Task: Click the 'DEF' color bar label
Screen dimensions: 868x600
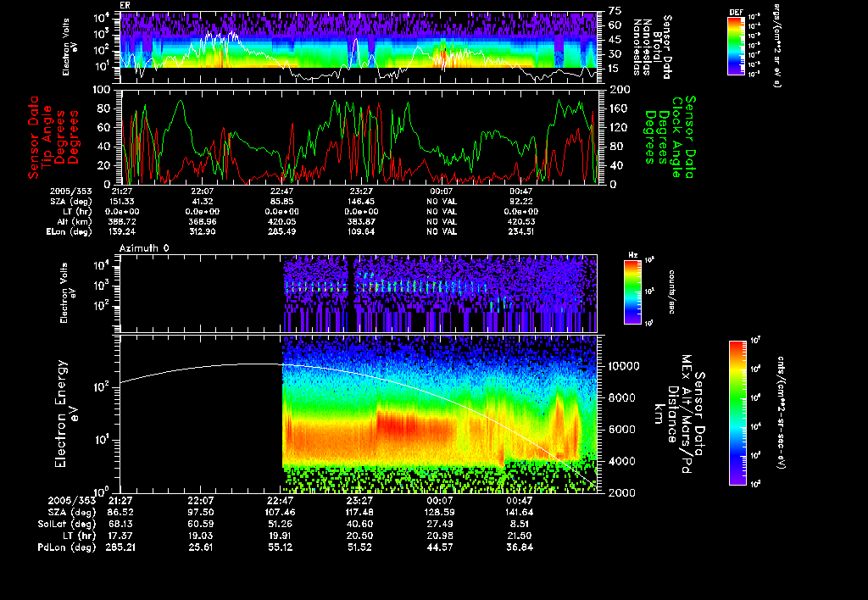Action: click(x=736, y=13)
